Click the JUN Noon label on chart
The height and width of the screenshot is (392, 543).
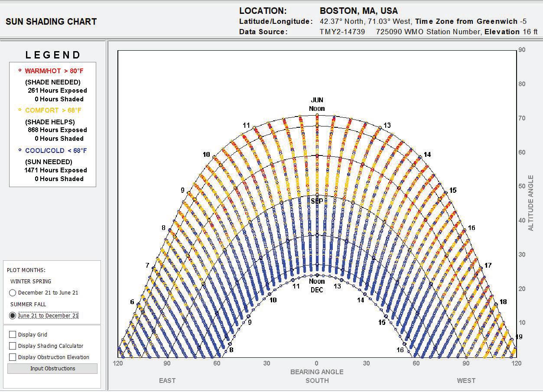pyautogui.click(x=317, y=104)
